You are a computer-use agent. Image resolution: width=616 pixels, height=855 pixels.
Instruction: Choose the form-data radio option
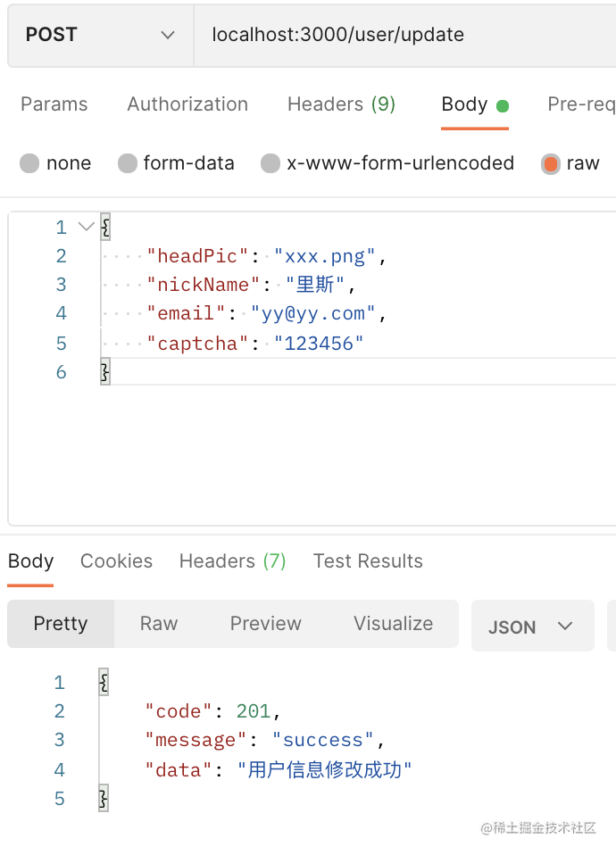click(129, 163)
